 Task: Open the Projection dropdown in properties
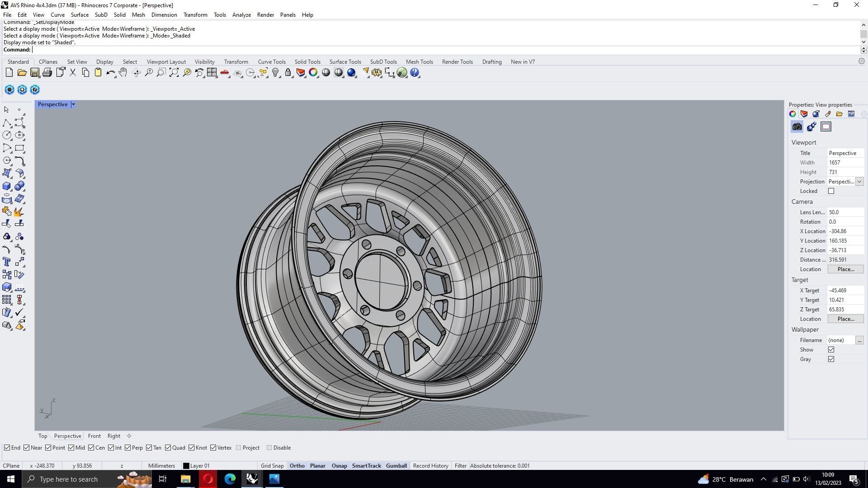click(x=859, y=182)
